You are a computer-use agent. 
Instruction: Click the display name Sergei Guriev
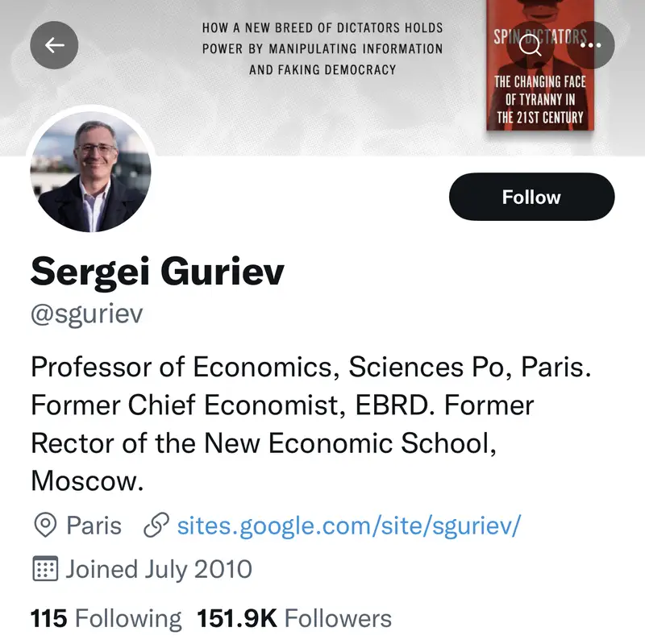(x=157, y=272)
